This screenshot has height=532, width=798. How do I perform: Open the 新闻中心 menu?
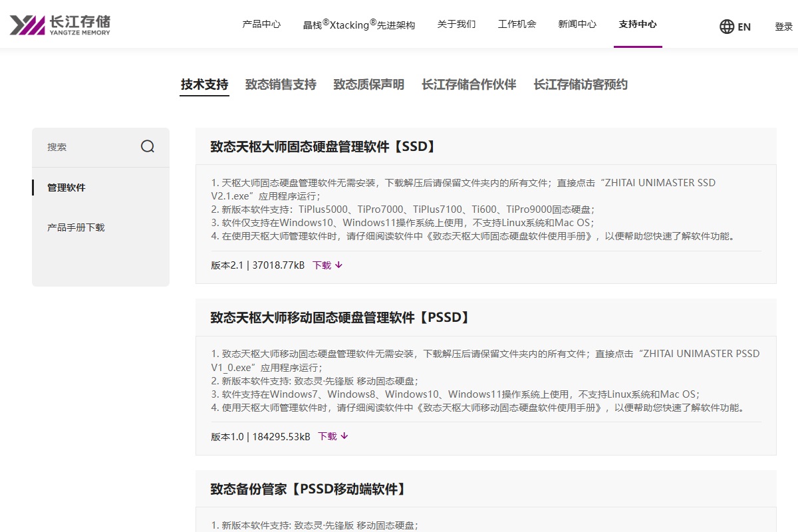[577, 24]
